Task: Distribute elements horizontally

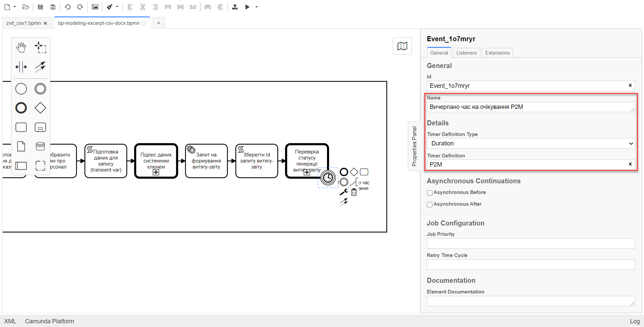Action: tap(208, 7)
